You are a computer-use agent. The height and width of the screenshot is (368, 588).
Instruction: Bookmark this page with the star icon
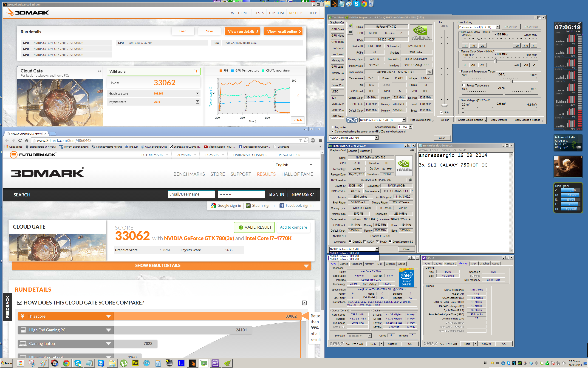(x=306, y=141)
